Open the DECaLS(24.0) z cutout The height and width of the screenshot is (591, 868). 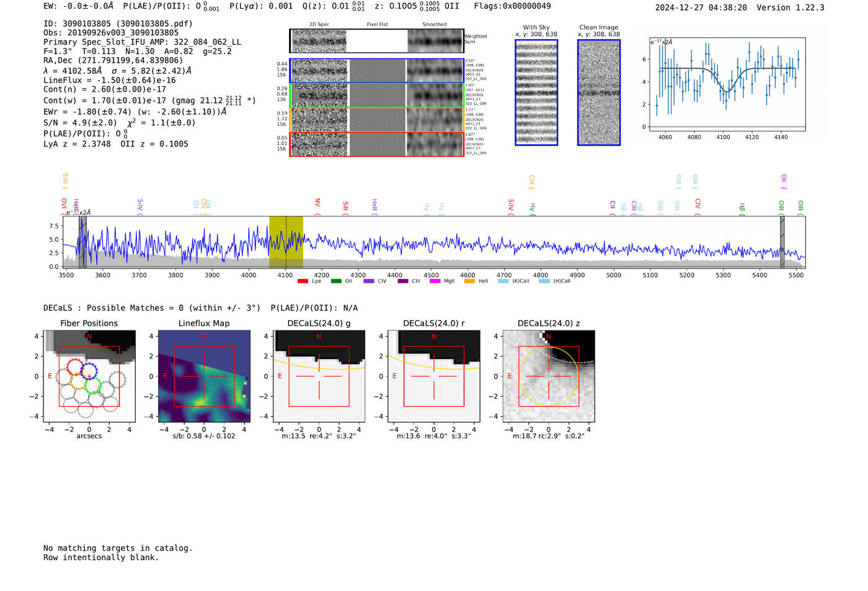pyautogui.click(x=549, y=376)
